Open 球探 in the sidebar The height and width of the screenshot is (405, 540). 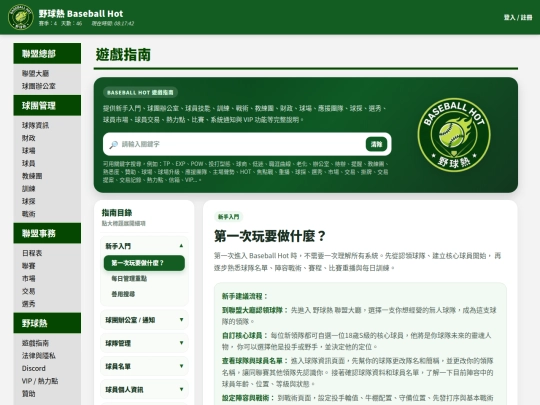29,201
